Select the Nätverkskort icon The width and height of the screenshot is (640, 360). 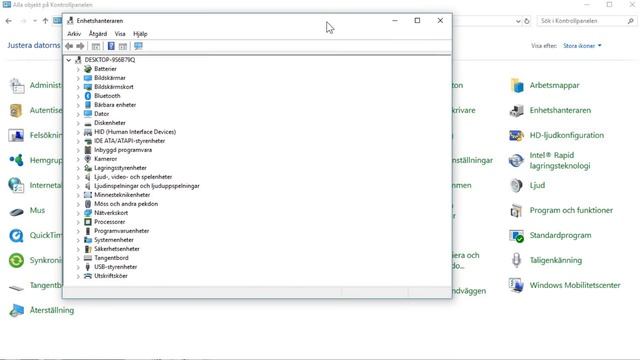88,213
